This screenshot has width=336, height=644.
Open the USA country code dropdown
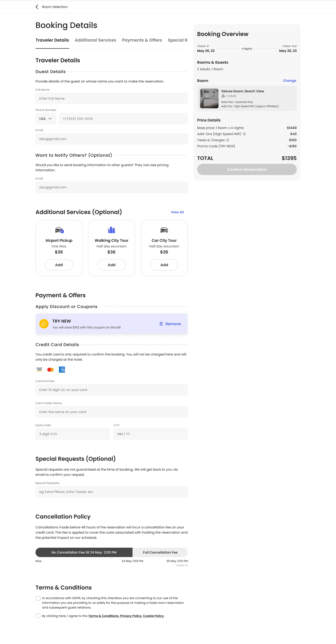[46, 119]
